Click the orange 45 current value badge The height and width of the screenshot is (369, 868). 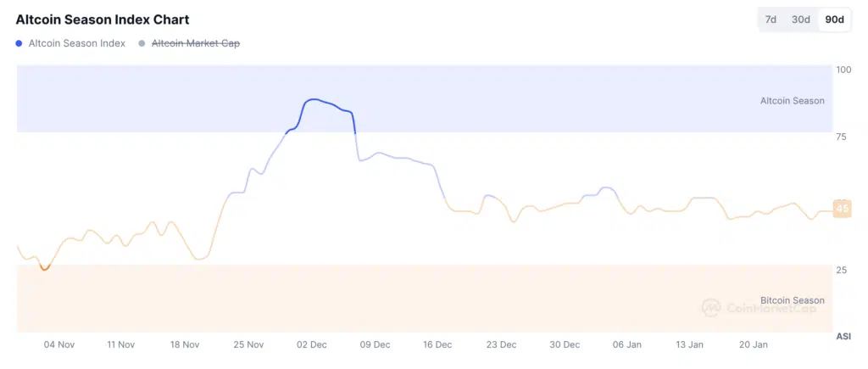(x=842, y=209)
